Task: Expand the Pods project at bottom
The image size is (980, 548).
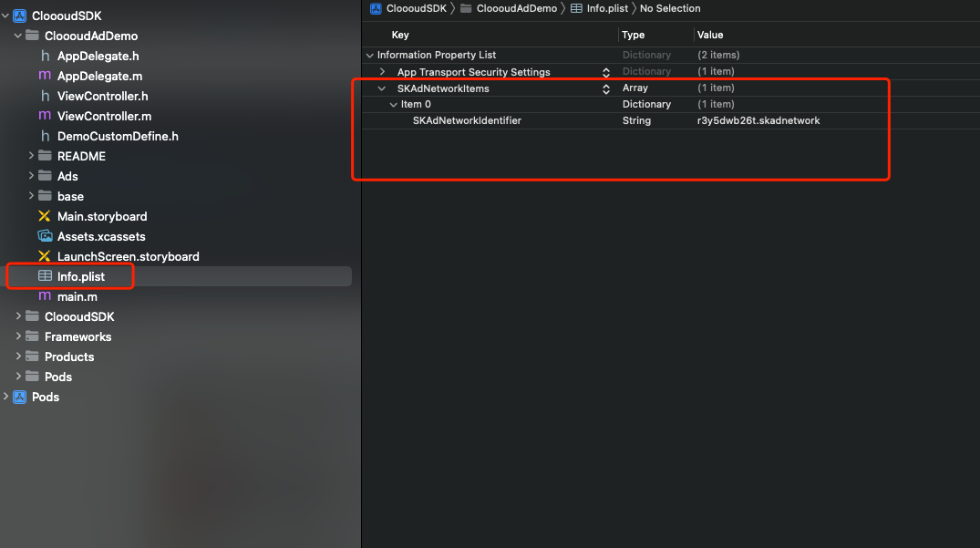Action: pos(5,396)
